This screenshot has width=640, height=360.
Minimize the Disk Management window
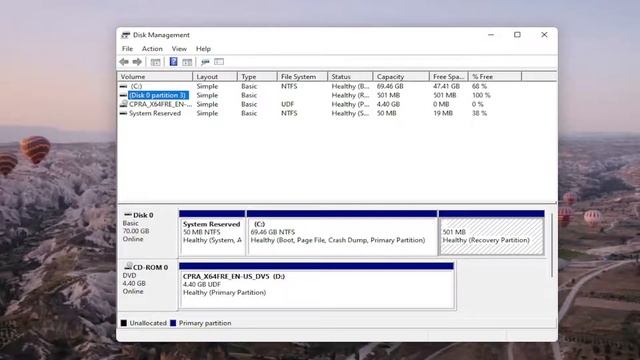491,35
